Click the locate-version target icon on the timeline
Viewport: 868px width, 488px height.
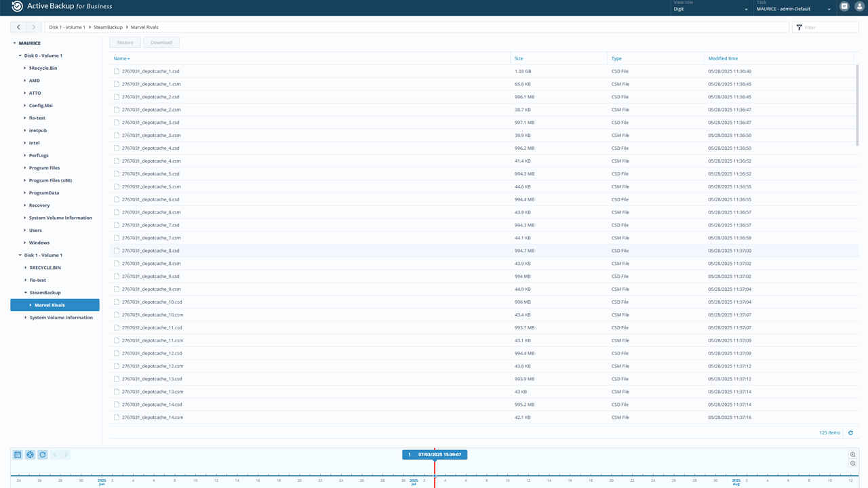click(30, 455)
